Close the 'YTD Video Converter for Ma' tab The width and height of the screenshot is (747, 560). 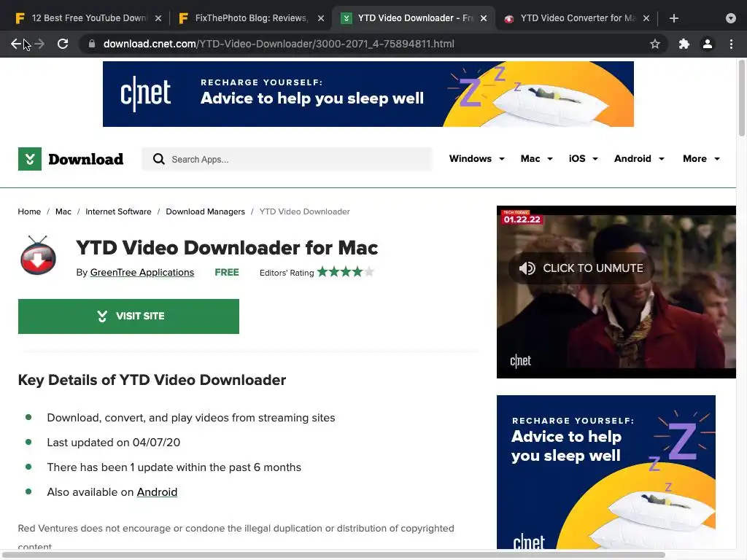click(646, 18)
